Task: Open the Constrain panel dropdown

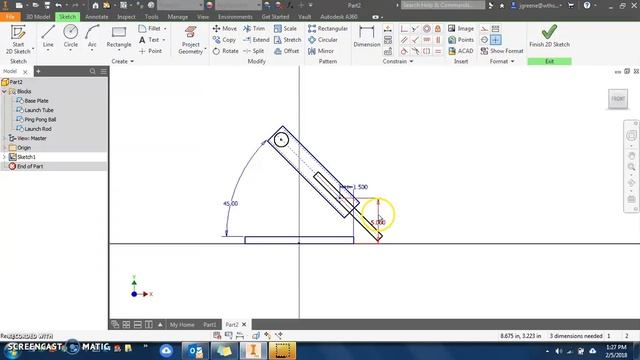Action: tap(398, 61)
